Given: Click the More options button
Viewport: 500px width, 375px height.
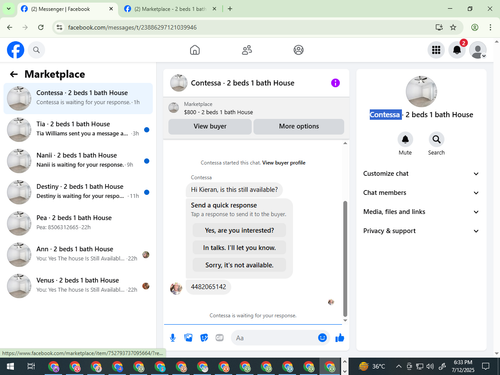Looking at the screenshot, I should [299, 126].
